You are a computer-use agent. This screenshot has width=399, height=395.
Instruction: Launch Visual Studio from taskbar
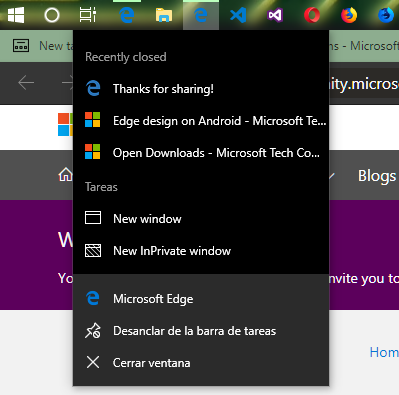point(275,15)
